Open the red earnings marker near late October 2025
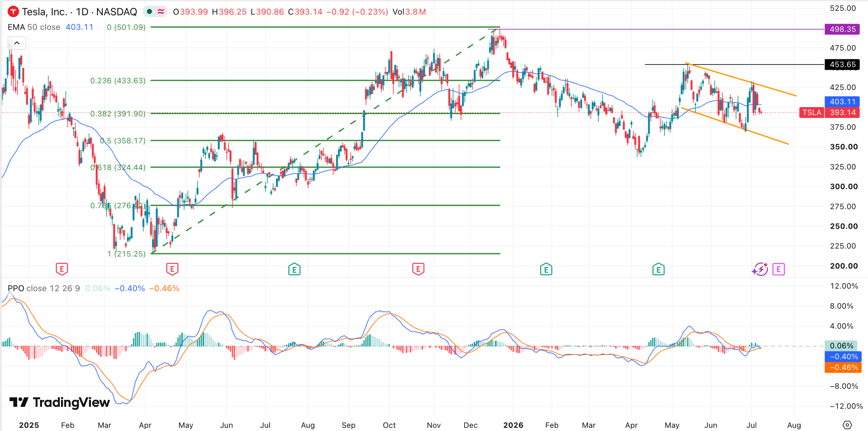Viewport: 868px width, 431px height. point(418,269)
